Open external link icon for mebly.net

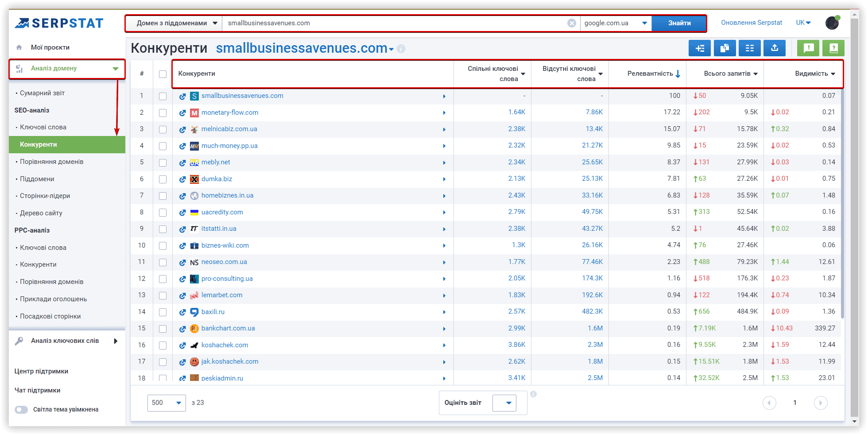pos(182,163)
